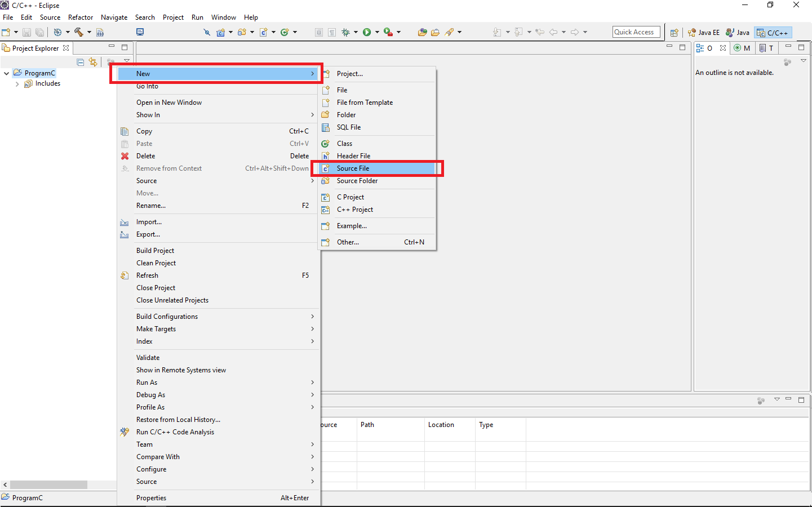Click the Open Perspective icon
The image size is (812, 507).
click(674, 33)
